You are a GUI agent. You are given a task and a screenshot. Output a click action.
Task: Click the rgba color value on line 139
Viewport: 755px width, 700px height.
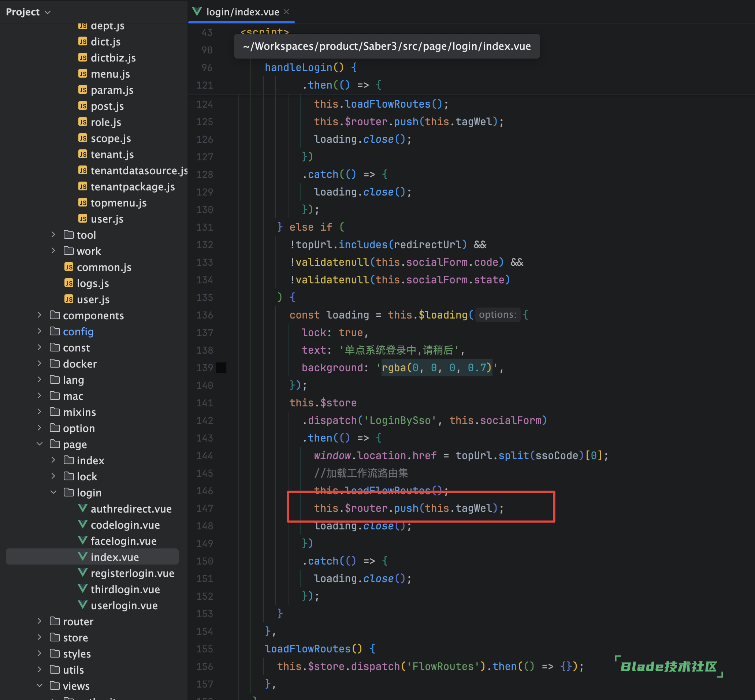[436, 368]
